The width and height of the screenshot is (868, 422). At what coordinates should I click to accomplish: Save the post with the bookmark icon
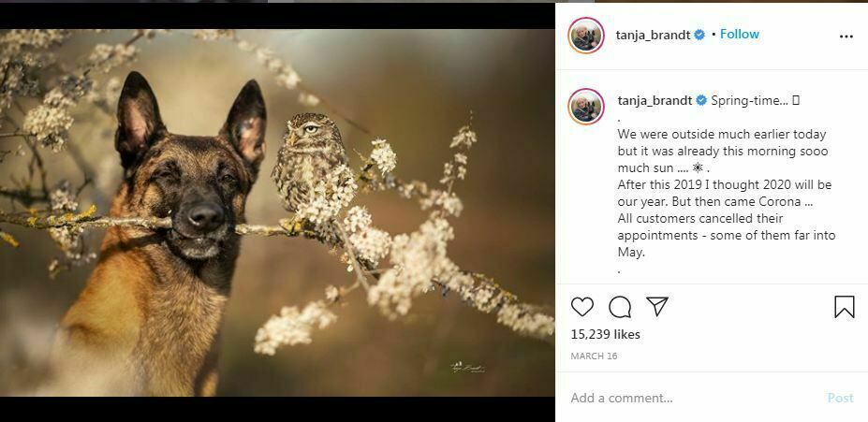tap(845, 307)
